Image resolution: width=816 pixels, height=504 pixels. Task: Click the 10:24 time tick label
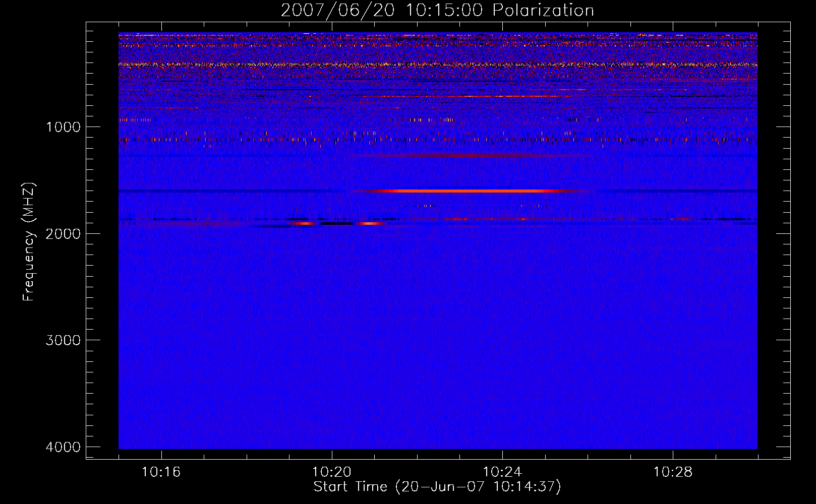tap(502, 472)
